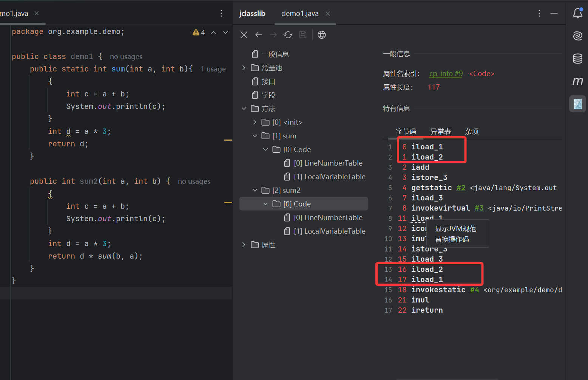Choose 替换操作码 from the context menu

(x=452, y=239)
